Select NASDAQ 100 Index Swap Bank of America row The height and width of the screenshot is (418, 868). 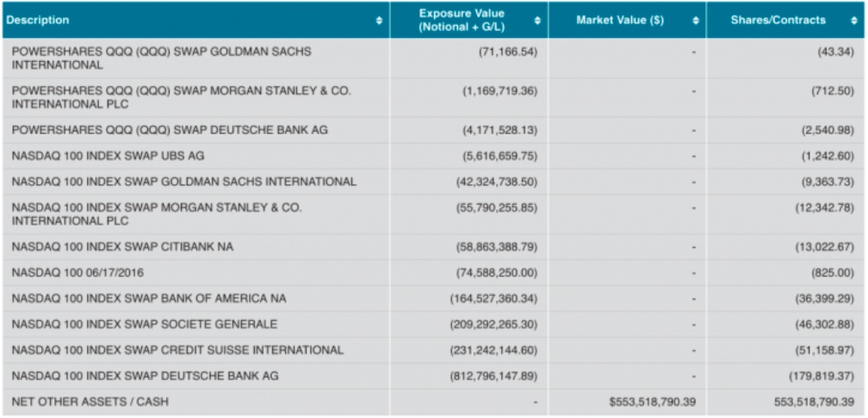[x=149, y=298]
